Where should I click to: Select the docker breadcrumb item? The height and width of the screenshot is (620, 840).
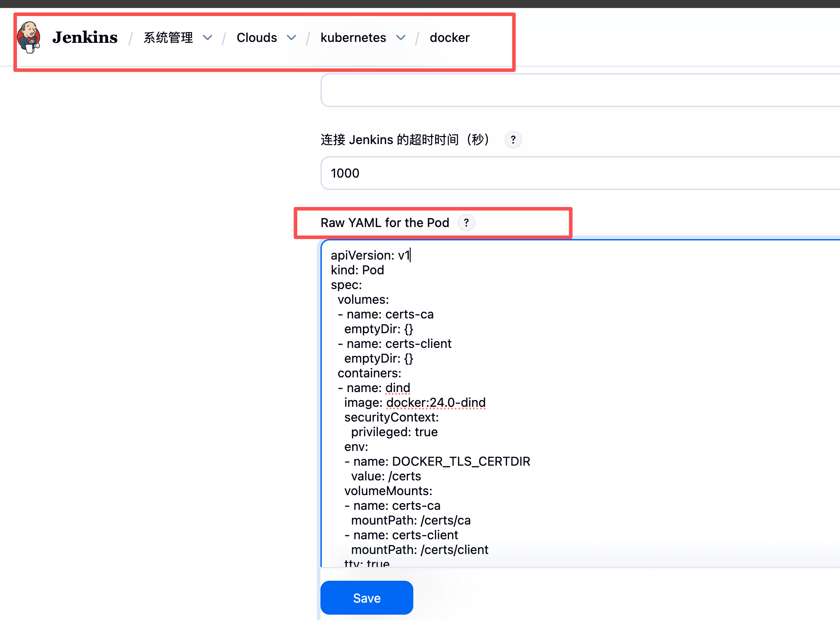point(449,37)
